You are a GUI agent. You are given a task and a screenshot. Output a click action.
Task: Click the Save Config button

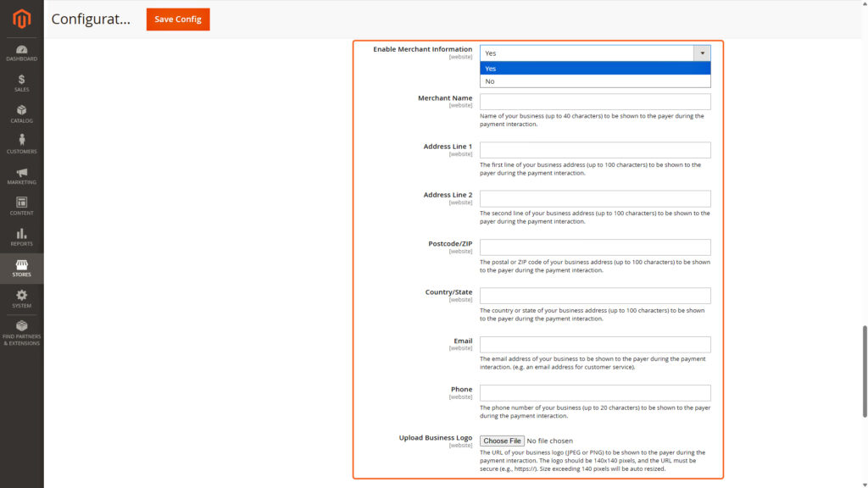tap(177, 19)
